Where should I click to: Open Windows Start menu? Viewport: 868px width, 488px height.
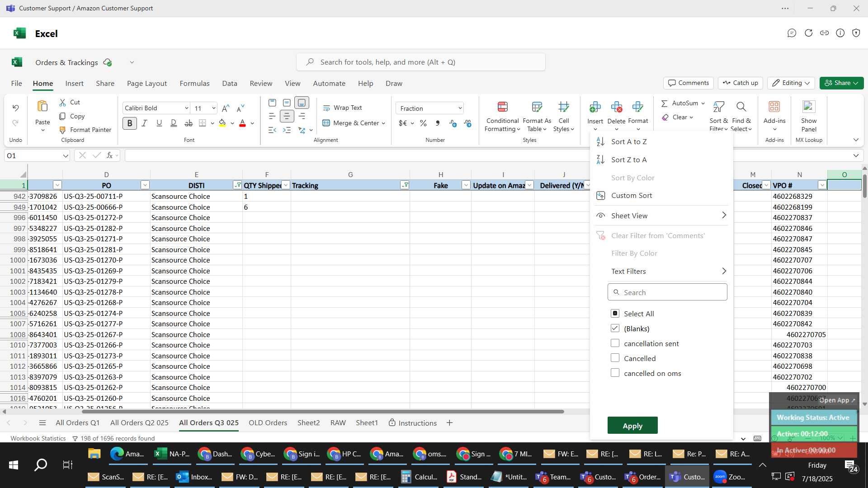[14, 465]
